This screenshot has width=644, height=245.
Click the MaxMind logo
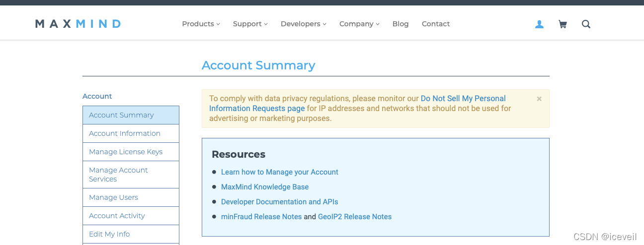pos(78,24)
